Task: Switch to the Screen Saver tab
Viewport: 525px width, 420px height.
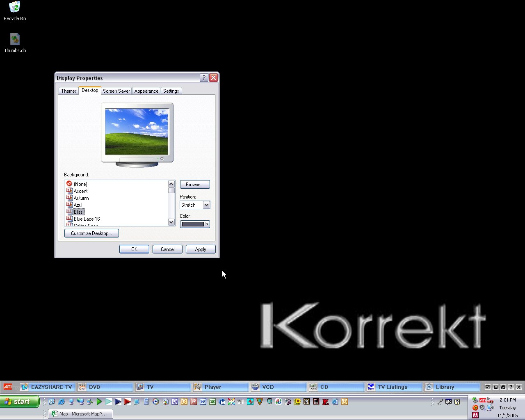Action: pos(116,91)
